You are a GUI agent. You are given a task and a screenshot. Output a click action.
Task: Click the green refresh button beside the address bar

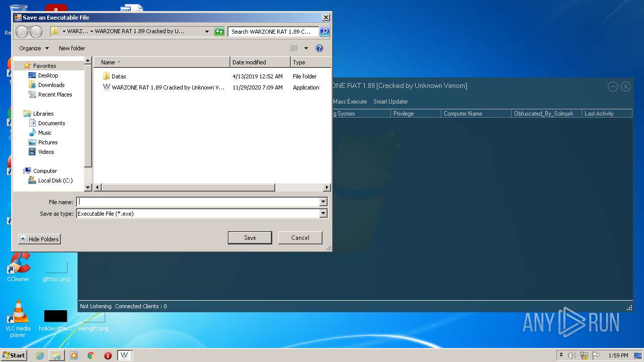[219, 32]
